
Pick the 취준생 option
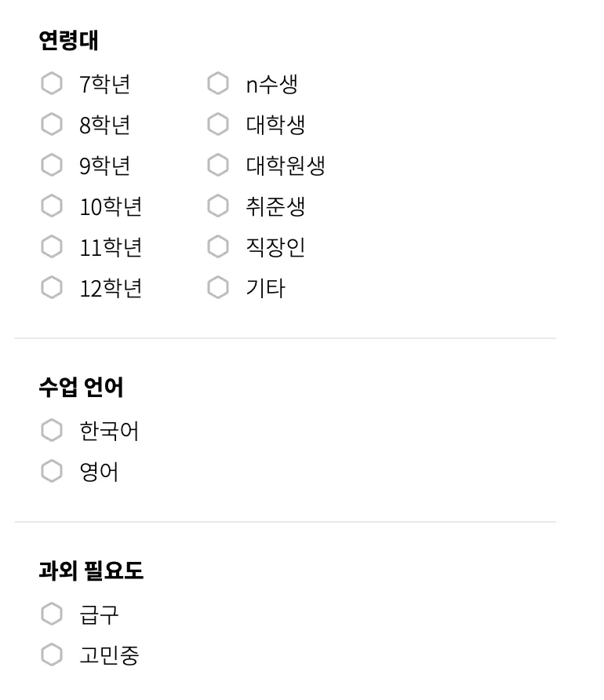(x=218, y=206)
